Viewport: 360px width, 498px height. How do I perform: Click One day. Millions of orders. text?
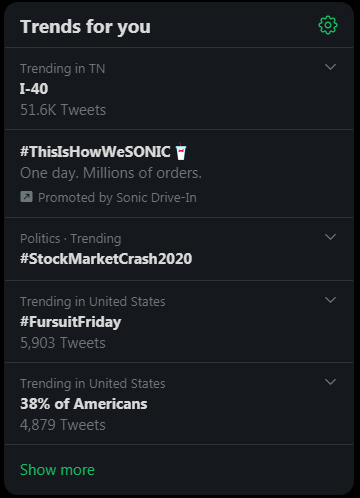tap(111, 173)
